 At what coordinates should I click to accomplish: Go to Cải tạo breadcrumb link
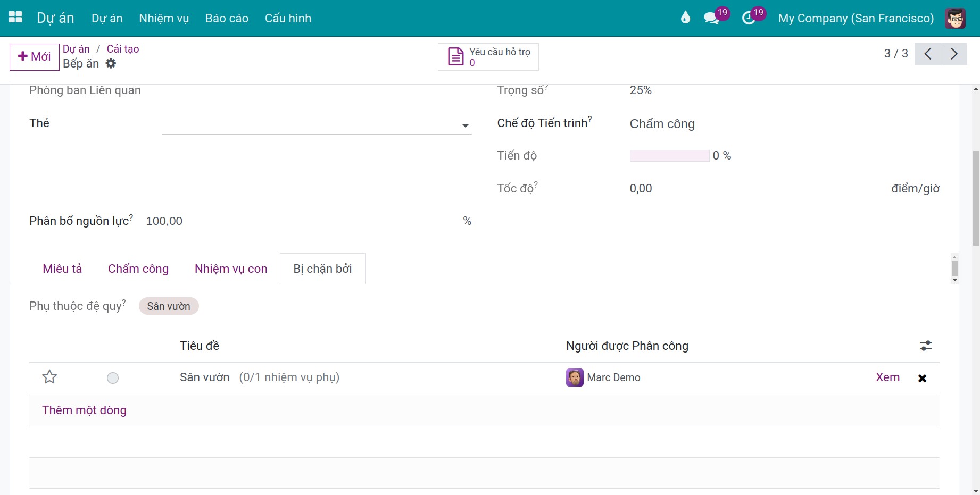123,49
